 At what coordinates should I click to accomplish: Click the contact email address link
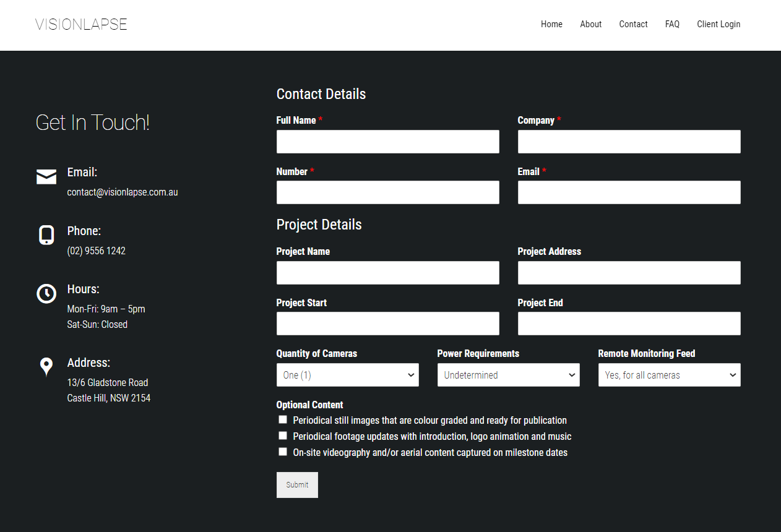tap(123, 192)
